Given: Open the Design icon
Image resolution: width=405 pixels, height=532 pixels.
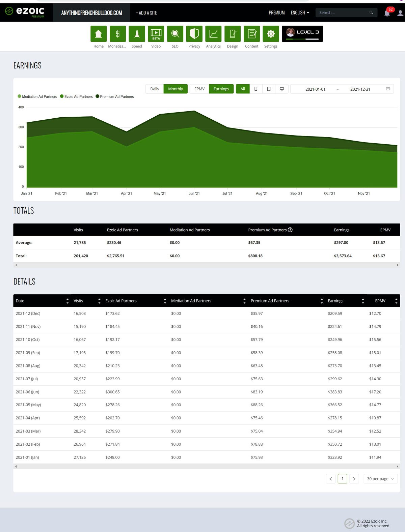Looking at the screenshot, I should [x=233, y=34].
